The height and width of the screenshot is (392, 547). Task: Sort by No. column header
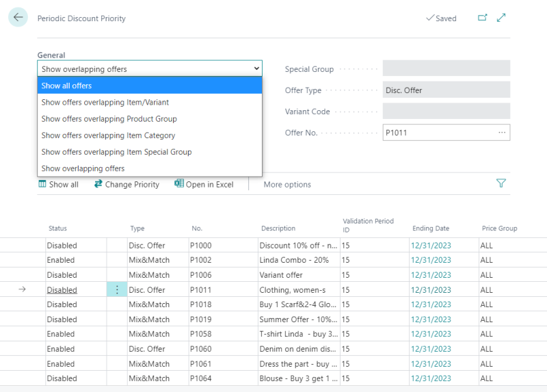pos(197,228)
